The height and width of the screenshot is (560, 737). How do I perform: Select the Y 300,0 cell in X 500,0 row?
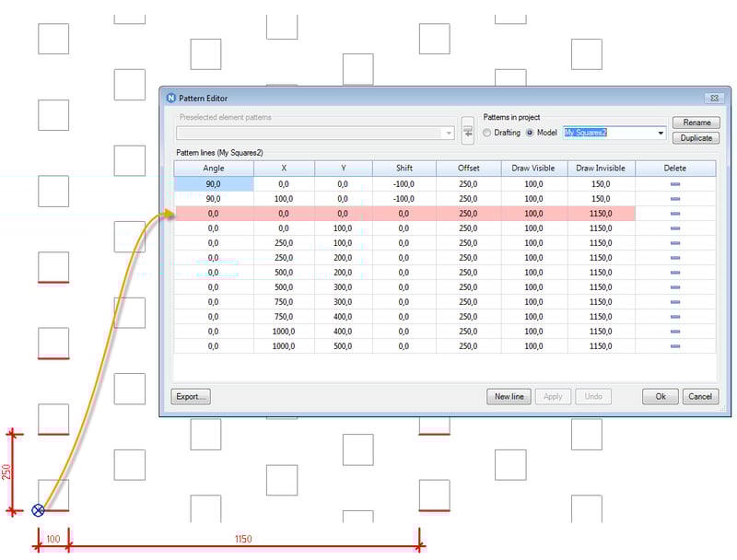coord(344,287)
